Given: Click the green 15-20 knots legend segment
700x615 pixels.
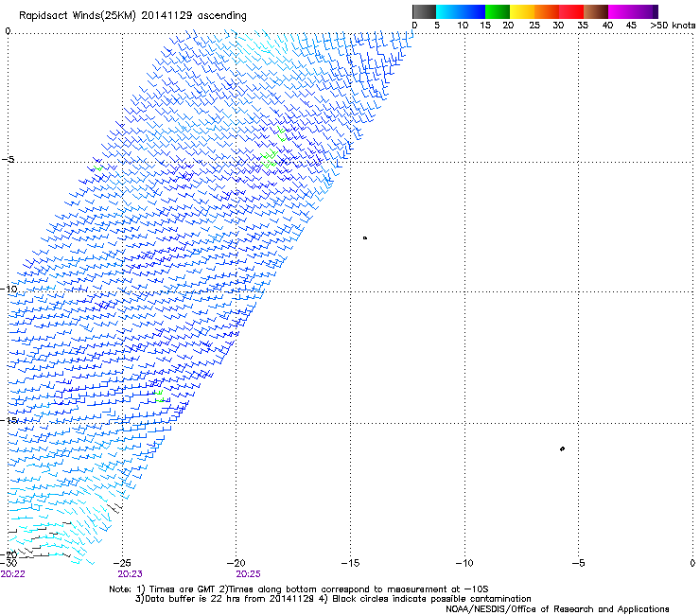Looking at the screenshot, I should click(498, 11).
